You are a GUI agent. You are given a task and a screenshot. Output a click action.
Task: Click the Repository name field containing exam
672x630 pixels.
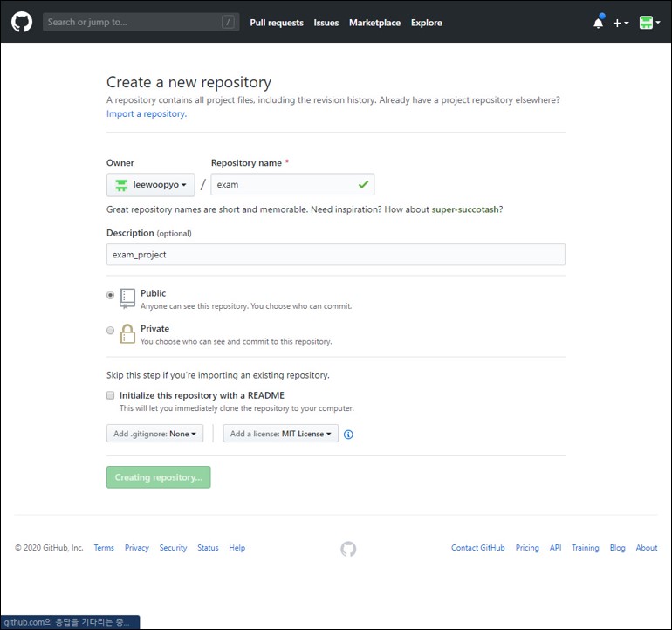tap(292, 184)
